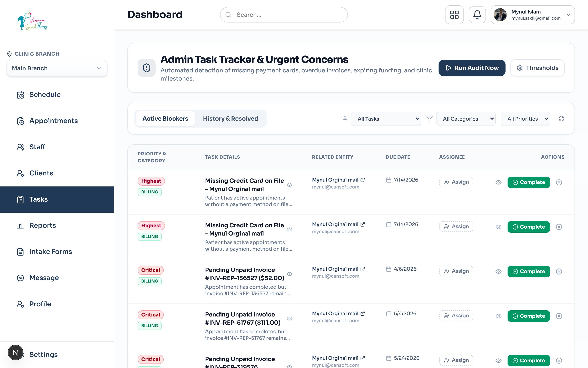Open Appointments in sidebar
Image resolution: width=588 pixels, height=368 pixels.
(x=57, y=121)
